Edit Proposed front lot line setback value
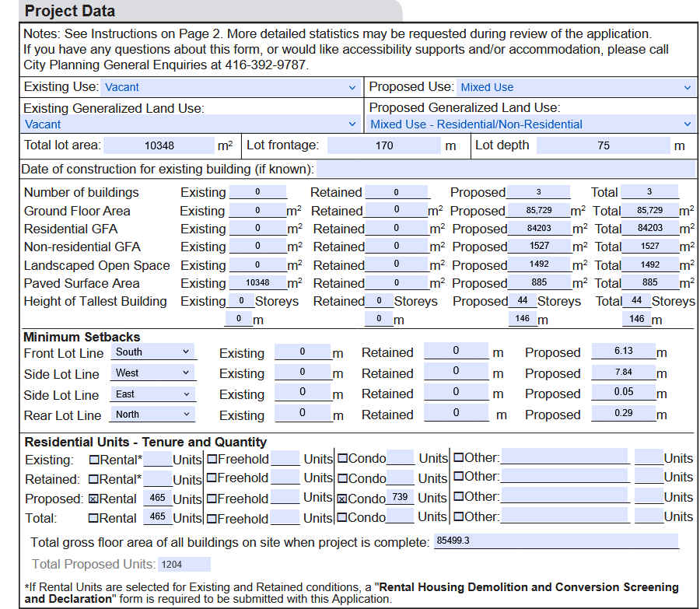 pos(623,352)
